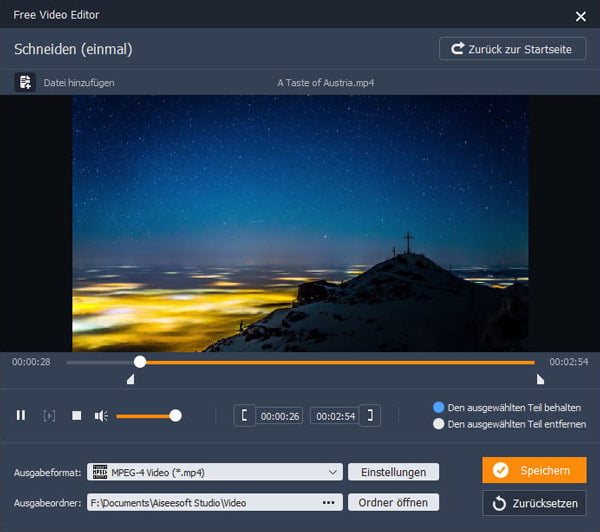Click the orange Speichern button

pos(534,470)
